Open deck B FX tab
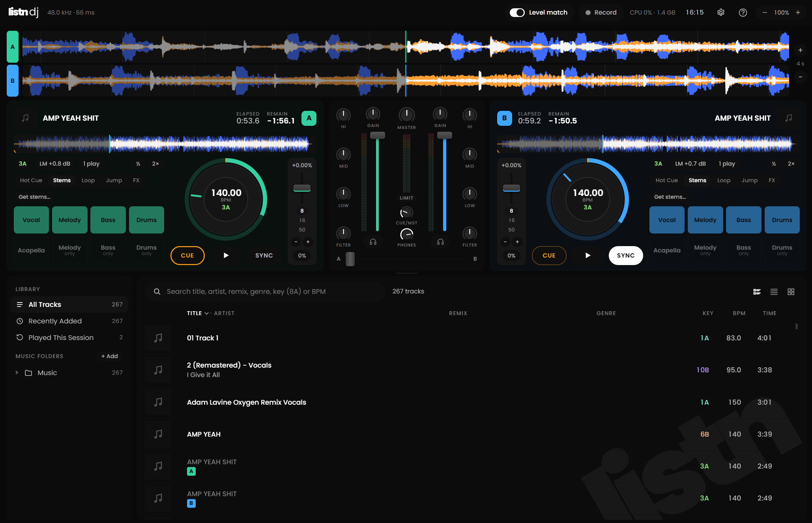Image resolution: width=812 pixels, height=523 pixels. (772, 180)
